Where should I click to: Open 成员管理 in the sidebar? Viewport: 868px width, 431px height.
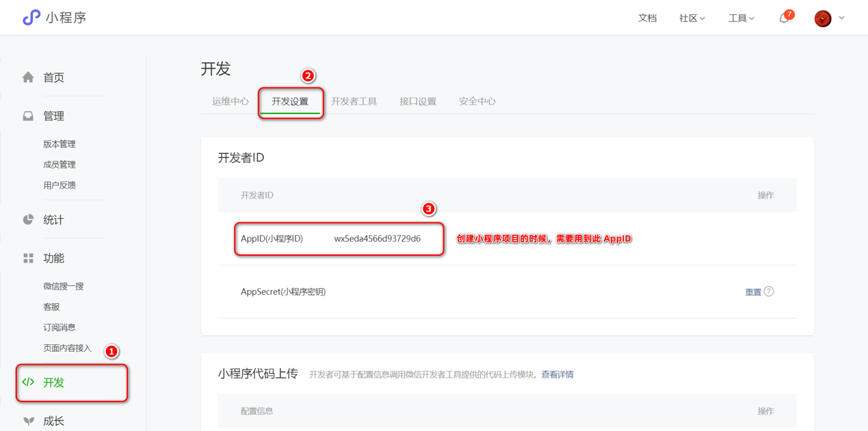pos(60,165)
